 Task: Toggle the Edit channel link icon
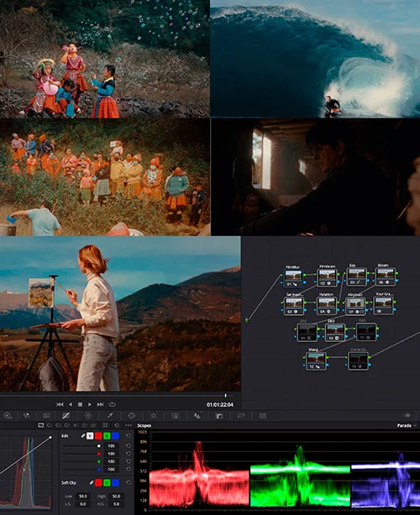(x=83, y=436)
